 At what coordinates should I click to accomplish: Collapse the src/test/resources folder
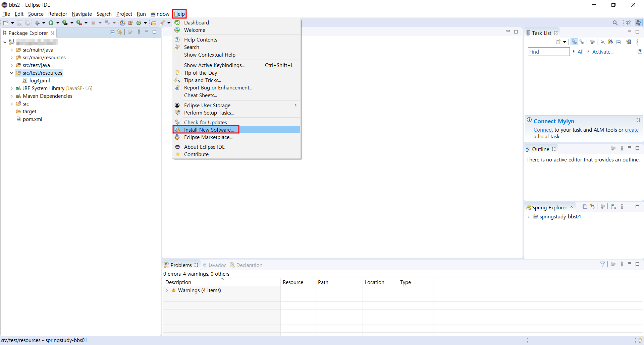click(12, 73)
